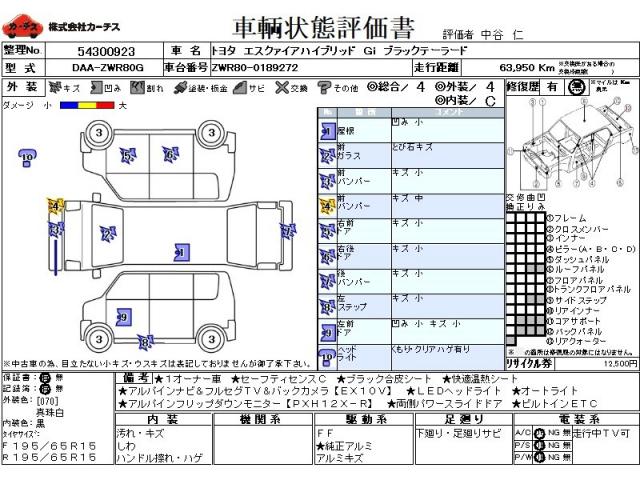Click the evaluator name 中谷 仁
Image resolution: width=640 pixels, height=480 pixels.
502,35
